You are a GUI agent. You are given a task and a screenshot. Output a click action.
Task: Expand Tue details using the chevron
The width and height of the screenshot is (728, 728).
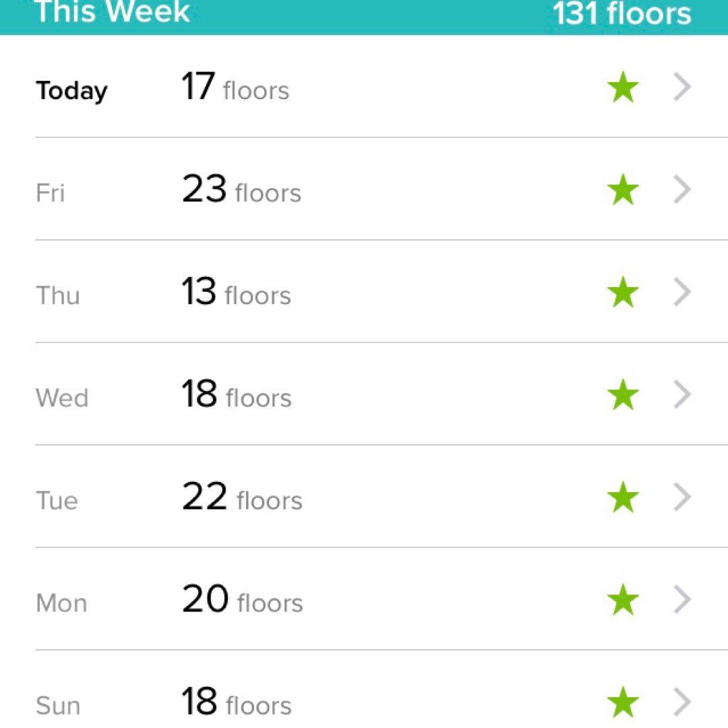[x=682, y=498]
